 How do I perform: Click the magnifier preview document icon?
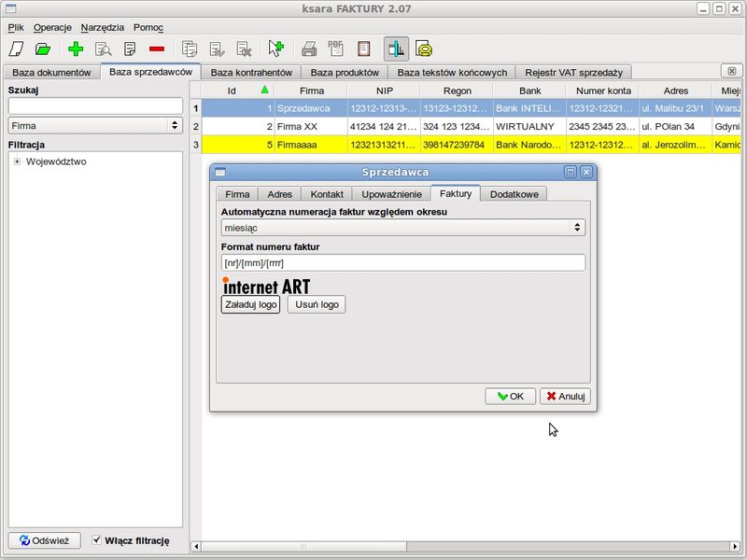103,49
